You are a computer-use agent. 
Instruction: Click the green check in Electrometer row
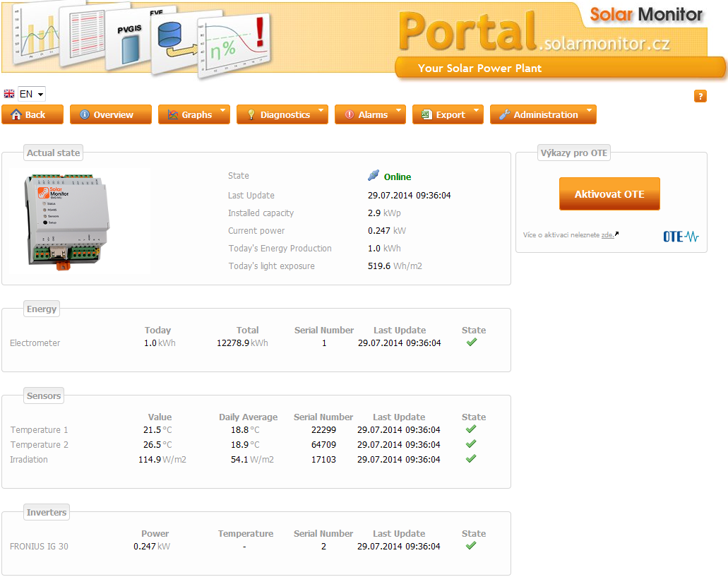472,343
